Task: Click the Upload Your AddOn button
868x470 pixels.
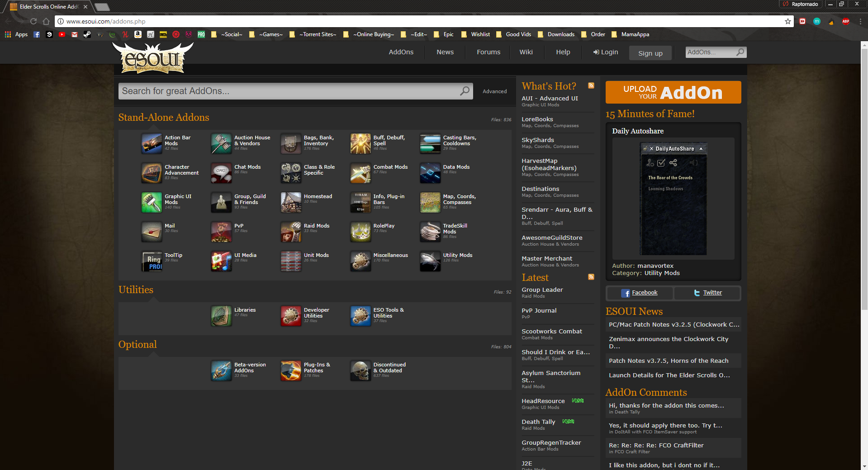Action: (673, 92)
